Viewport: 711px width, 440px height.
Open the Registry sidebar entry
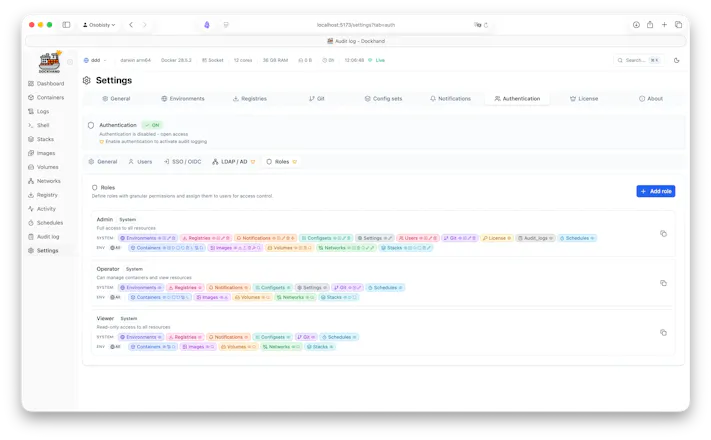(x=43, y=195)
